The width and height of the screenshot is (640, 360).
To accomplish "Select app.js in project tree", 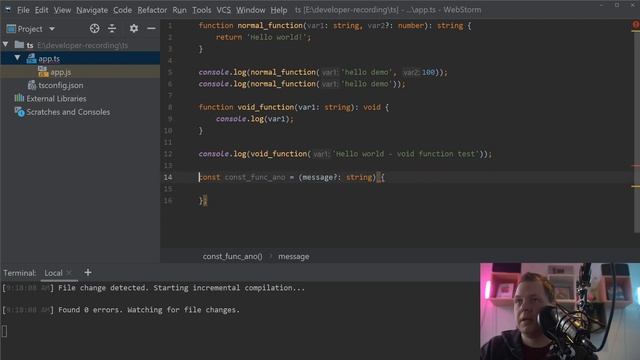I will [x=80, y=72].
